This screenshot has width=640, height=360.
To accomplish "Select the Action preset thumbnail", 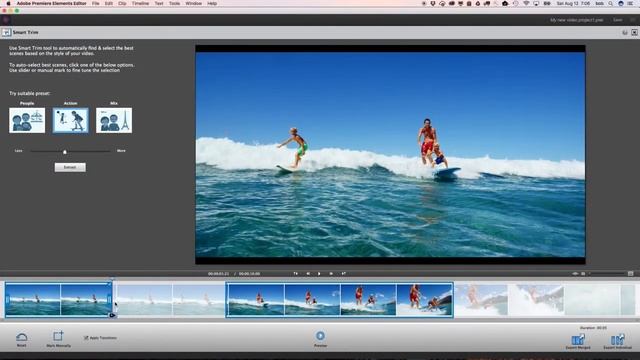I will 70,120.
